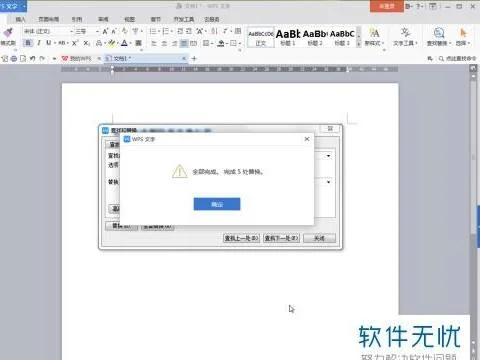Click the decrease indent icon

click(180, 31)
